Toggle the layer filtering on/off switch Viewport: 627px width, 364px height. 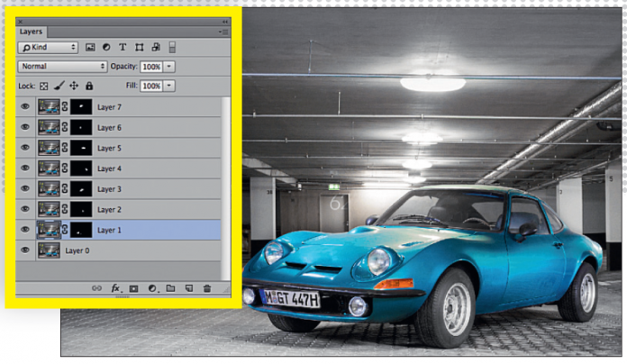pos(172,47)
